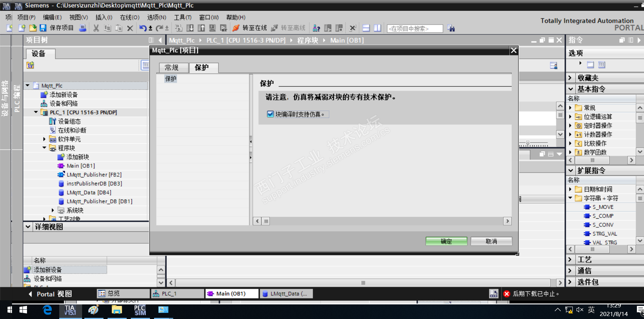The image size is (644, 319).
Task: Click the search icon beside the project search box
Action: tap(451, 28)
